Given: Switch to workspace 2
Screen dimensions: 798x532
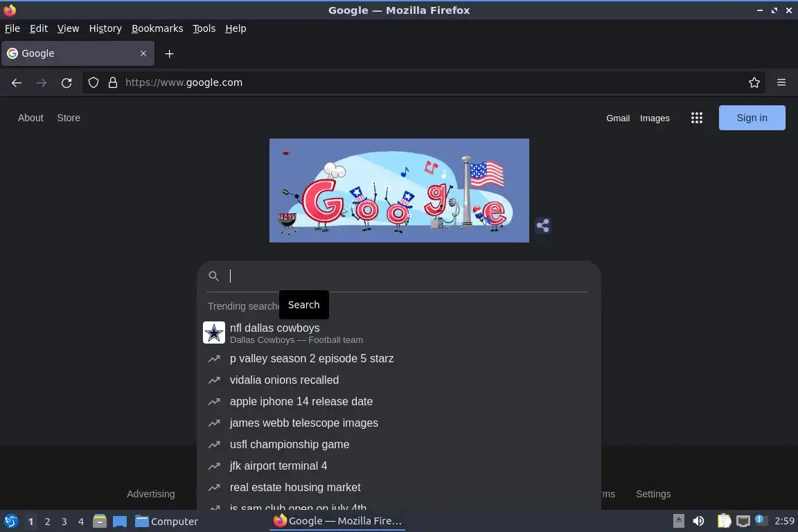Looking at the screenshot, I should tap(47, 522).
